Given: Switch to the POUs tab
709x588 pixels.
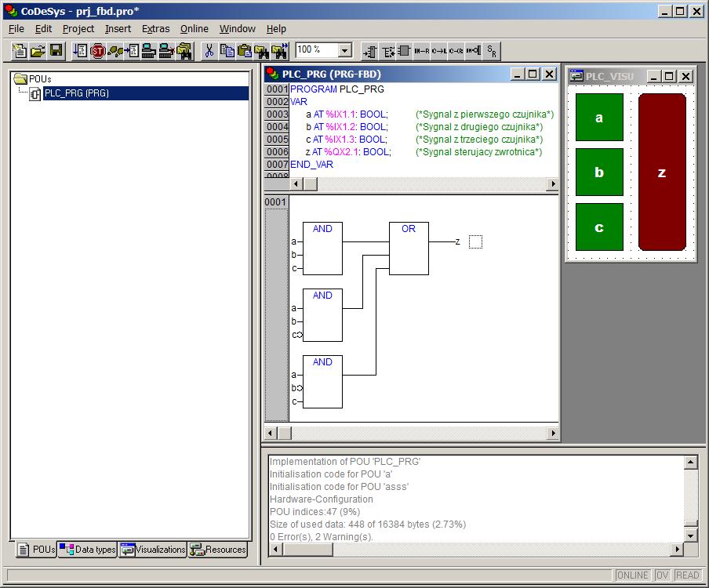Looking at the screenshot, I should point(36,549).
